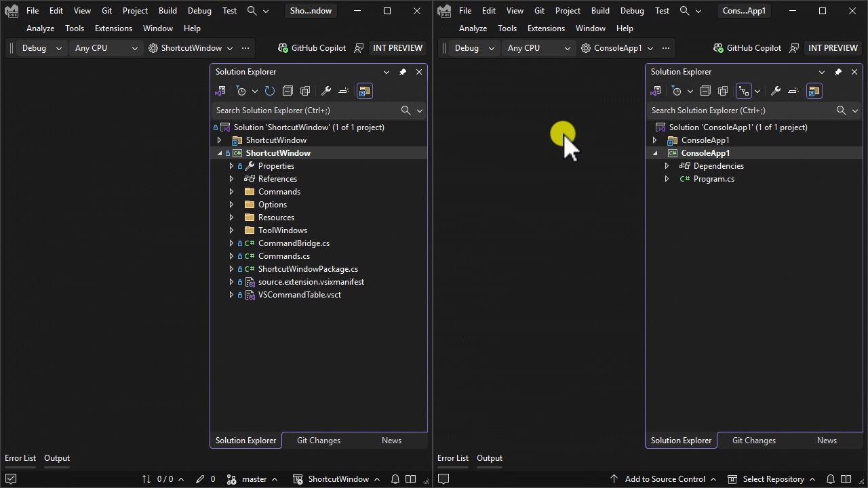Image resolution: width=868 pixels, height=488 pixels.
Task: Expand the Commands folder
Action: pyautogui.click(x=231, y=191)
